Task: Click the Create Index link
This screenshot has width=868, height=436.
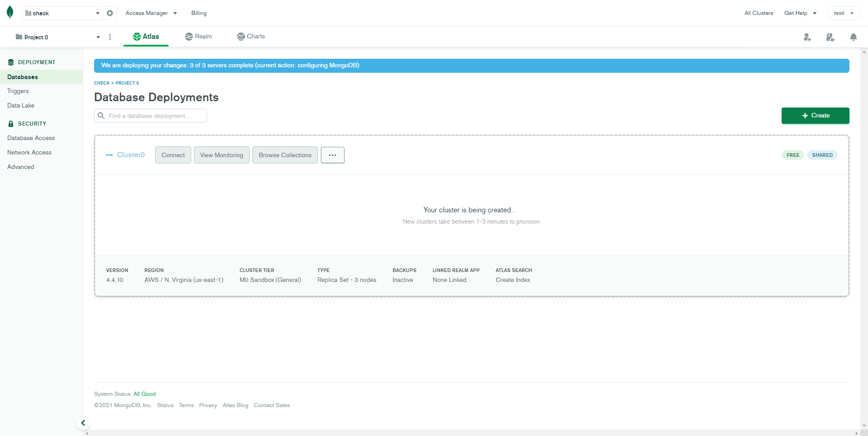Action: (513, 280)
